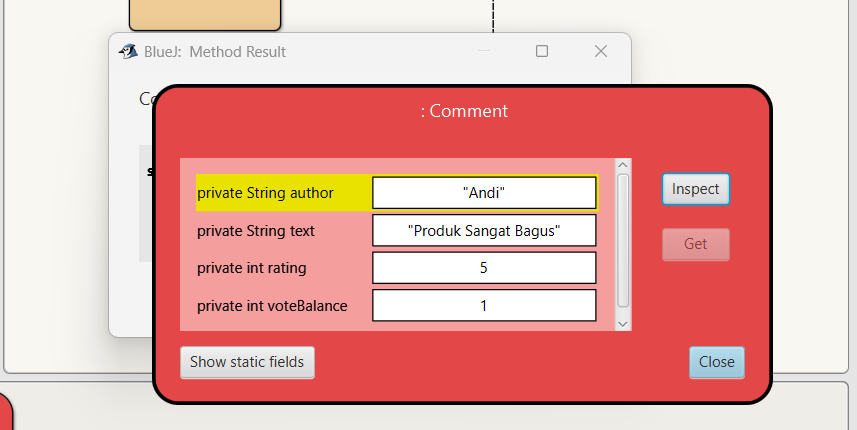Close the Comment inspector dialog

pyautogui.click(x=716, y=362)
